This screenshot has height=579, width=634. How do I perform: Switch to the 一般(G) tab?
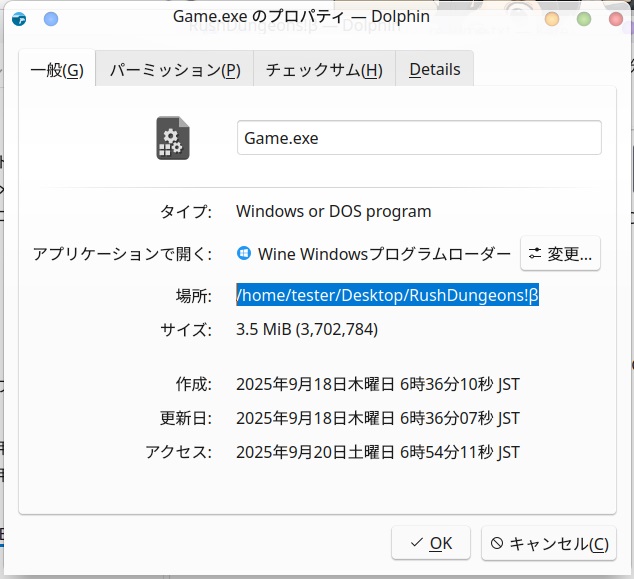click(x=57, y=70)
